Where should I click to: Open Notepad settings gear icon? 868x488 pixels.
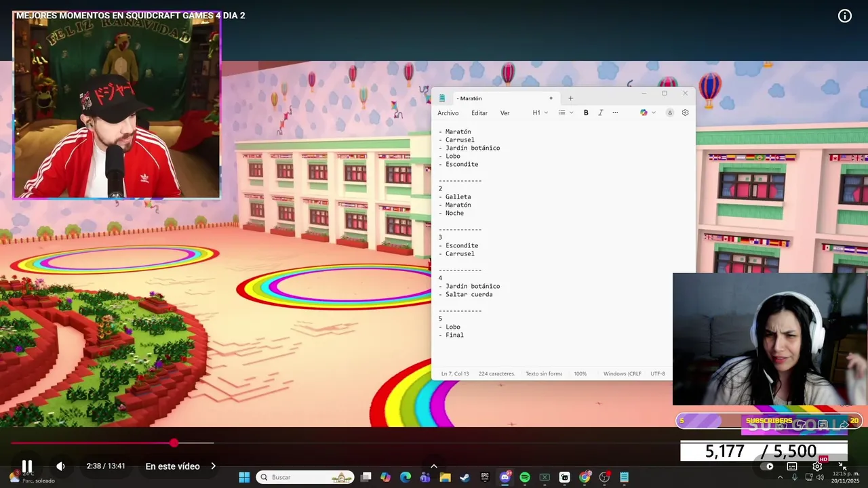685,113
